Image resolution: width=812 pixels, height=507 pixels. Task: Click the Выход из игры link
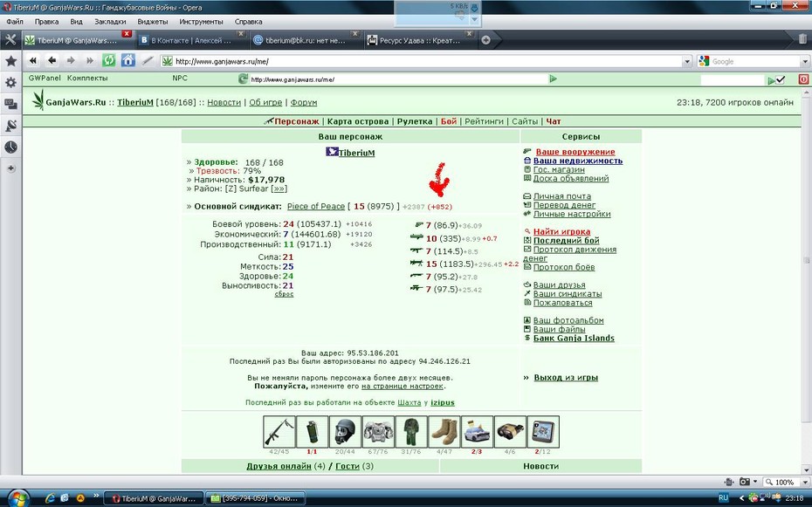click(566, 378)
